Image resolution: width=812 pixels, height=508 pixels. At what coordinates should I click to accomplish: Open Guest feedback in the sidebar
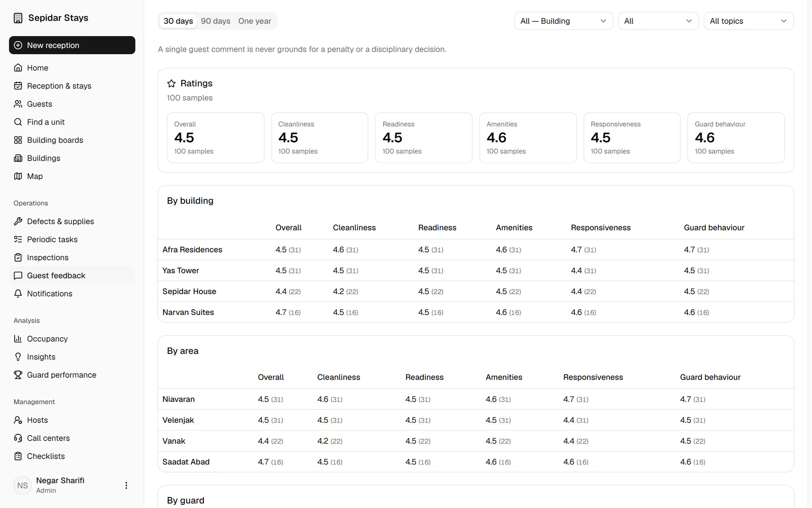pos(72,275)
